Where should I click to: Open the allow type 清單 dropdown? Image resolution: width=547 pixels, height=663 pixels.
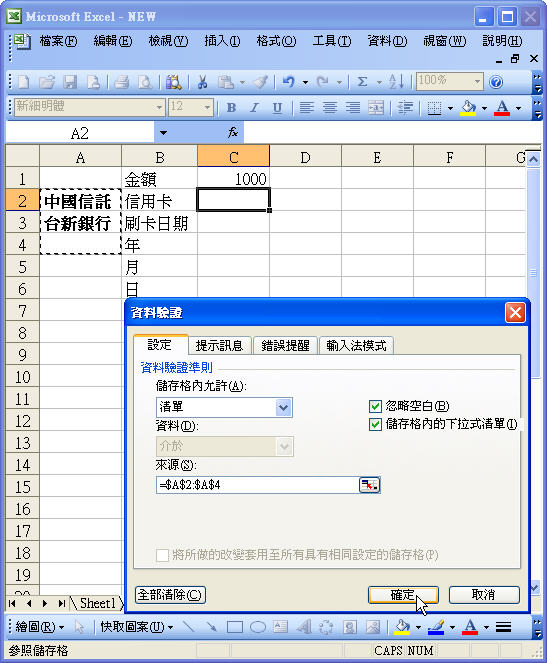[283, 408]
